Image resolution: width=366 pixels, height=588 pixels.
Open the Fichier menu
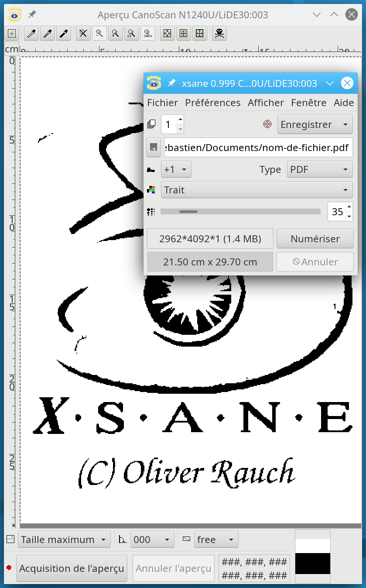162,103
